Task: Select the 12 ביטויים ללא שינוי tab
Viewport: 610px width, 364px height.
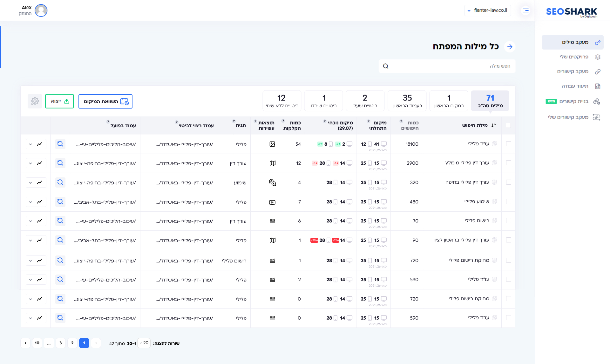Action: point(282,101)
